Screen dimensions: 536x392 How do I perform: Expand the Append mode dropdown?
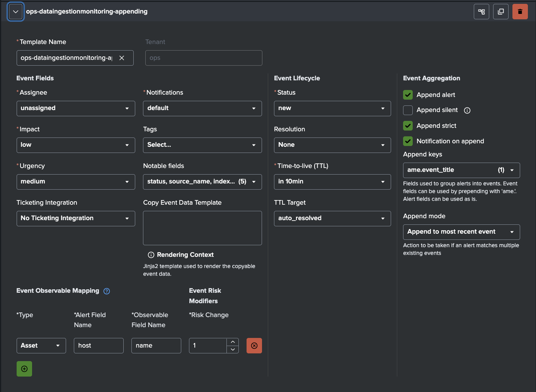pos(461,232)
